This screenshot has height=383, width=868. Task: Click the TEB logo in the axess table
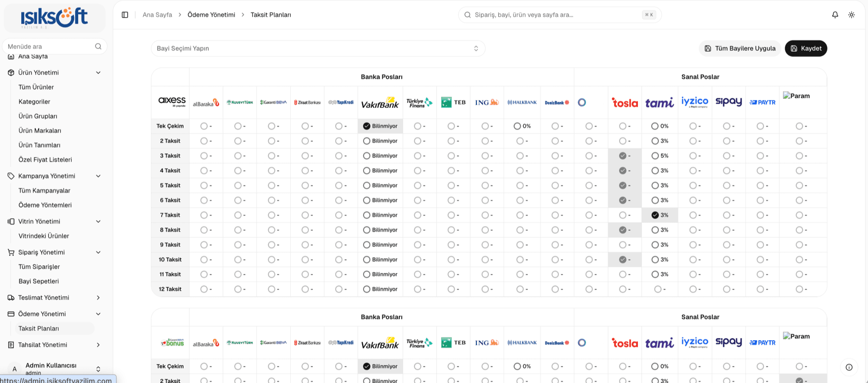point(453,102)
